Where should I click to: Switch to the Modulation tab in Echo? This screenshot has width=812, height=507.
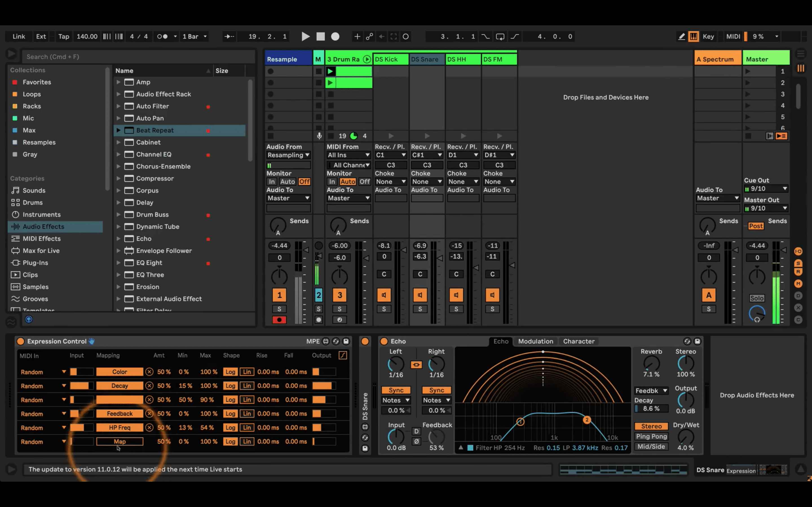(x=535, y=341)
